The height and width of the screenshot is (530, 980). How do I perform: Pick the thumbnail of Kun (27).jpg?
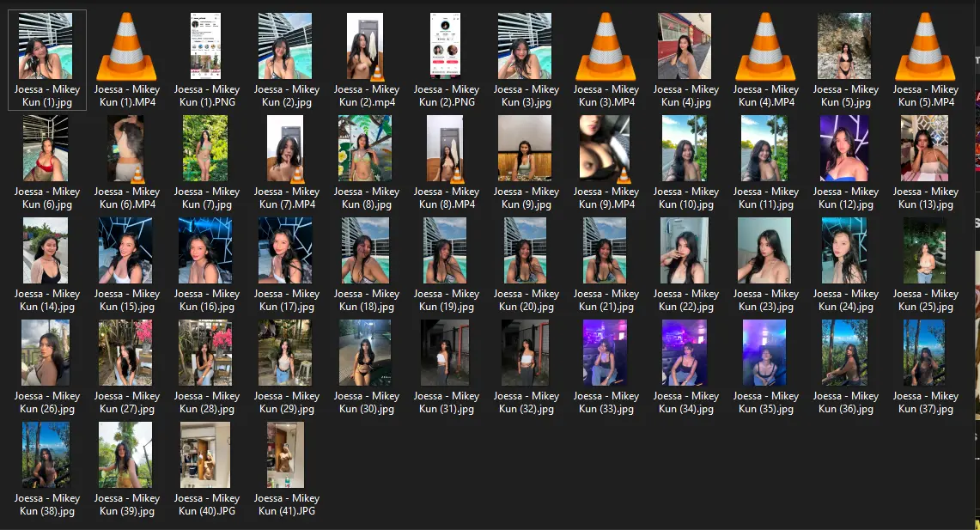point(125,352)
